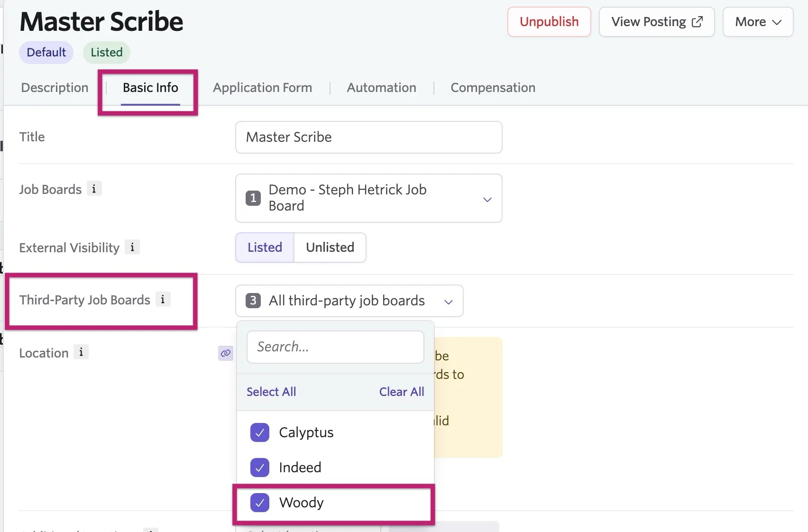Set External Visibility to Listed
Image resolution: width=808 pixels, height=532 pixels.
[x=265, y=247]
